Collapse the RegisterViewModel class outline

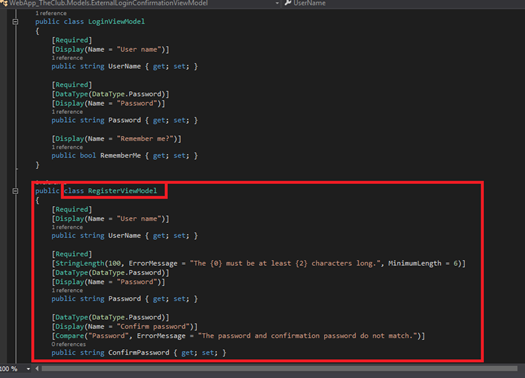(15, 191)
